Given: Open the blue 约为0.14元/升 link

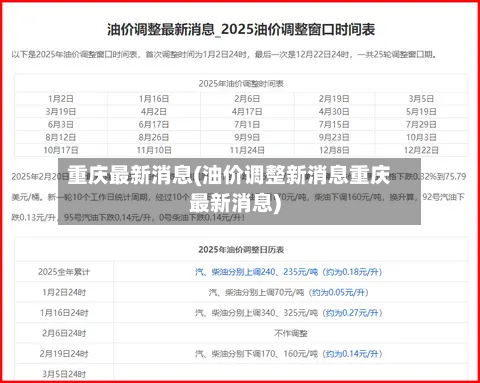Looking at the screenshot, I should 352,353.
